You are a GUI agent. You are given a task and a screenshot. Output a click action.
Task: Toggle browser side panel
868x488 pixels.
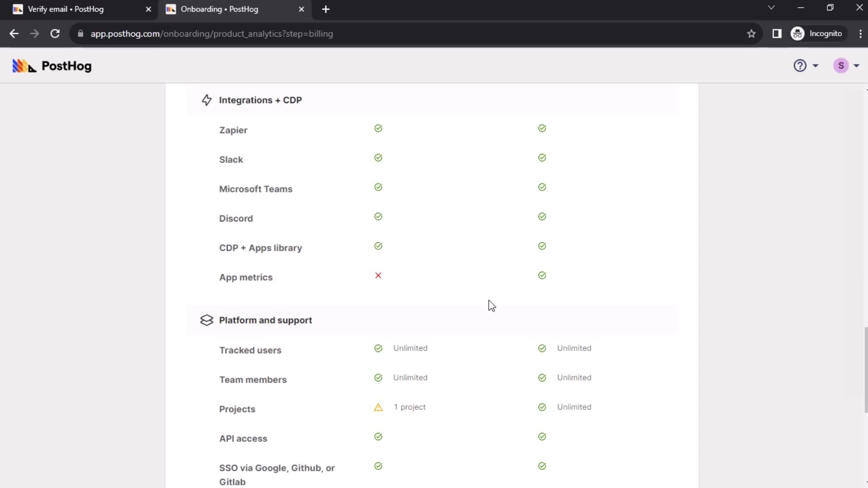[x=777, y=33]
